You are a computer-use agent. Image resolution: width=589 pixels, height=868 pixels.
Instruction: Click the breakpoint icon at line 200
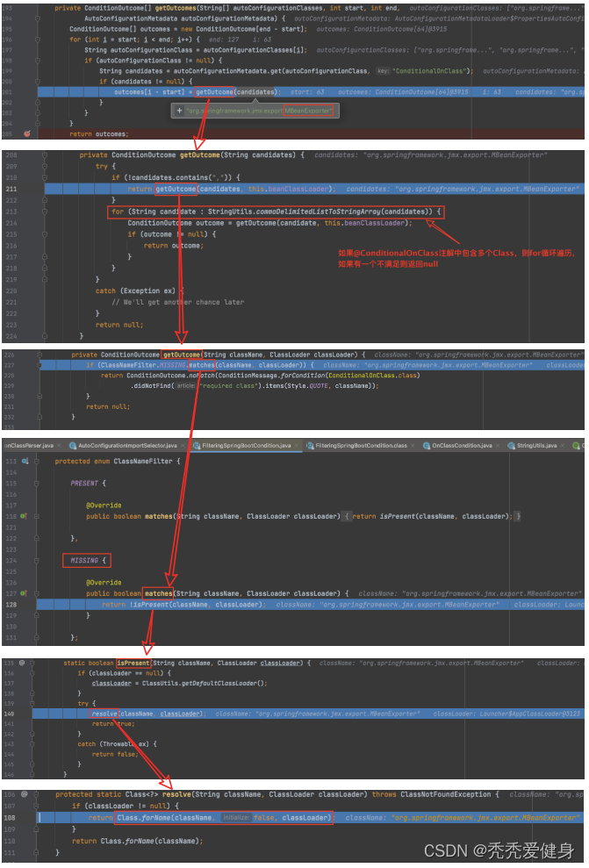coord(27,133)
